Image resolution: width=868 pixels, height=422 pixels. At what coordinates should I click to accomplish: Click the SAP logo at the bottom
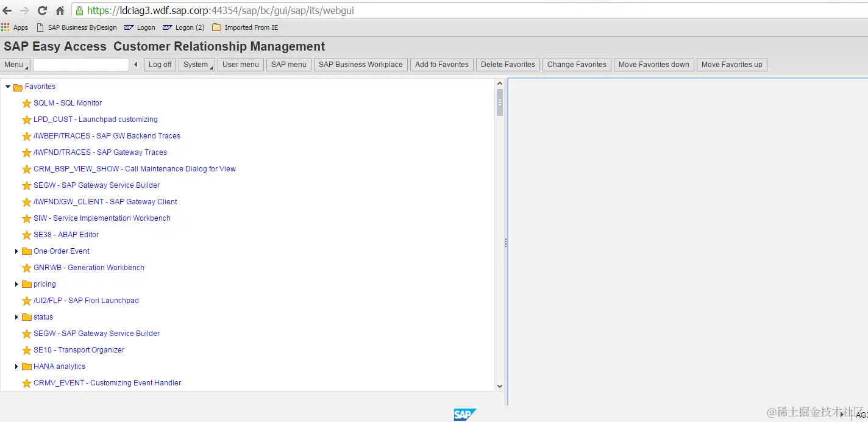(x=465, y=414)
